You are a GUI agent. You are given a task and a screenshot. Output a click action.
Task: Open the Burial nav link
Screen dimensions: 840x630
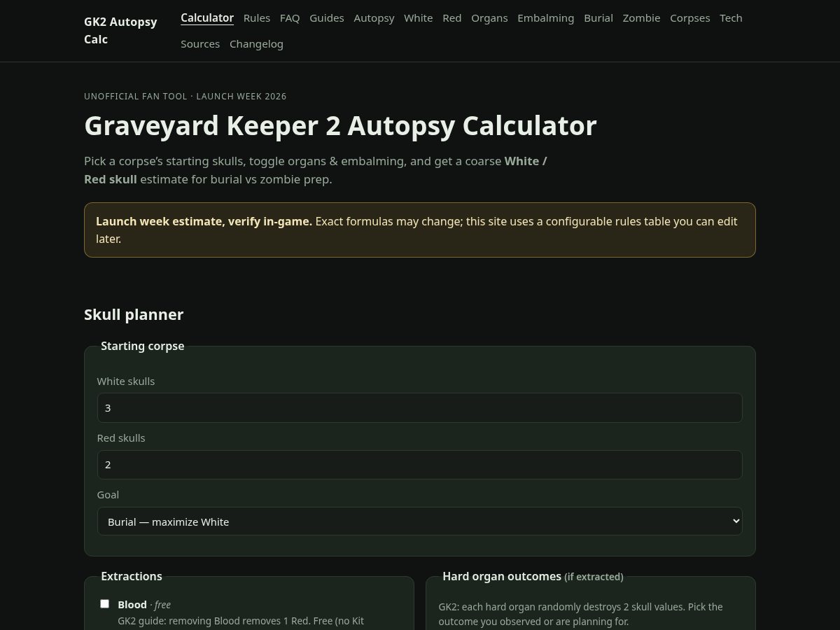(598, 18)
